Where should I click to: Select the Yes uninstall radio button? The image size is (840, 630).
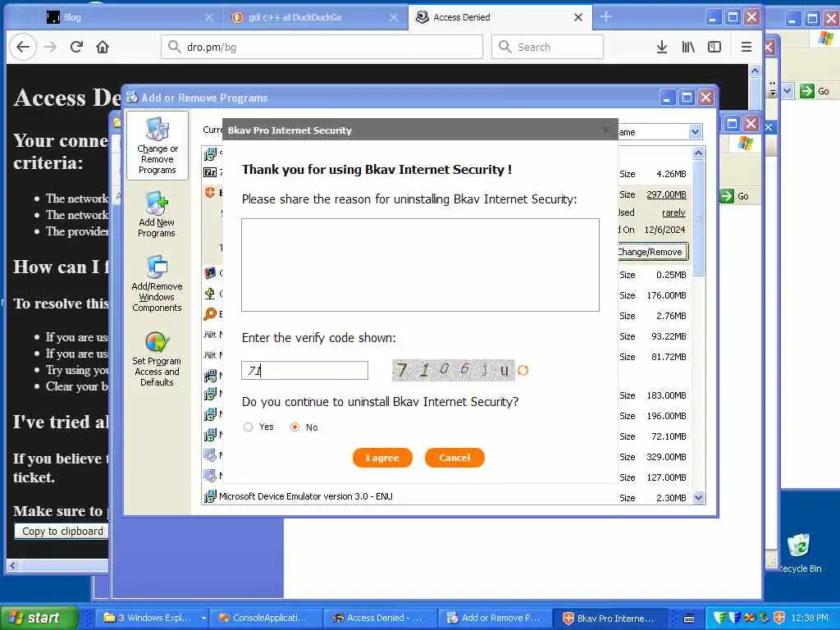point(248,427)
